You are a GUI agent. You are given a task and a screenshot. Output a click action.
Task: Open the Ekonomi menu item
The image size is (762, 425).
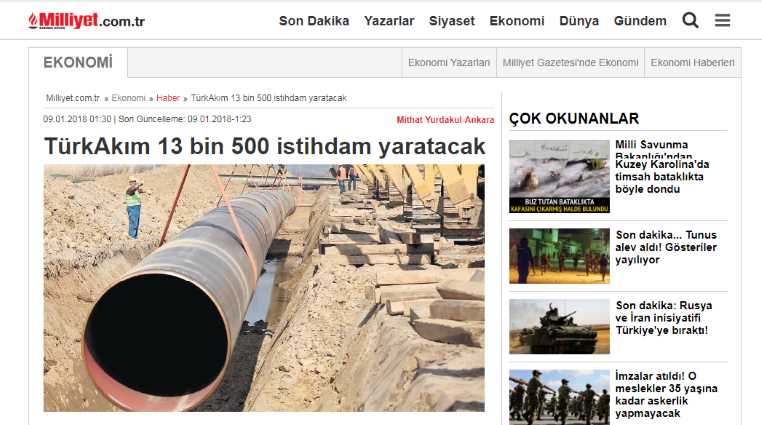click(x=517, y=21)
